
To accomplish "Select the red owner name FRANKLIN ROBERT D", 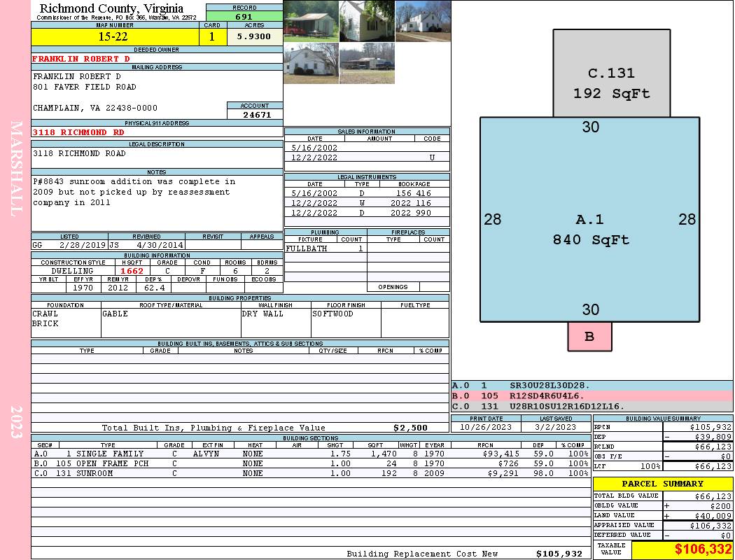I will (81, 59).
